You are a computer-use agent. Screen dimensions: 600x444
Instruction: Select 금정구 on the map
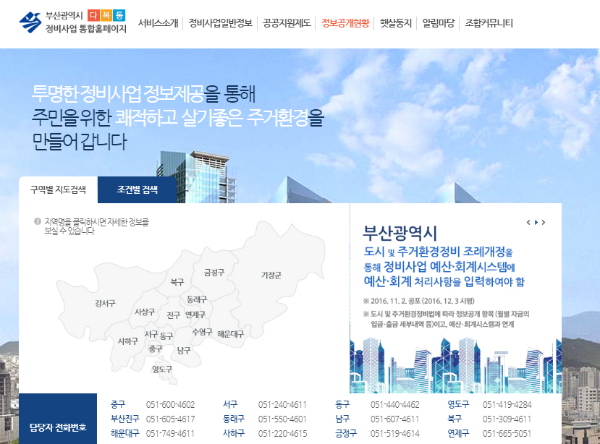(214, 273)
